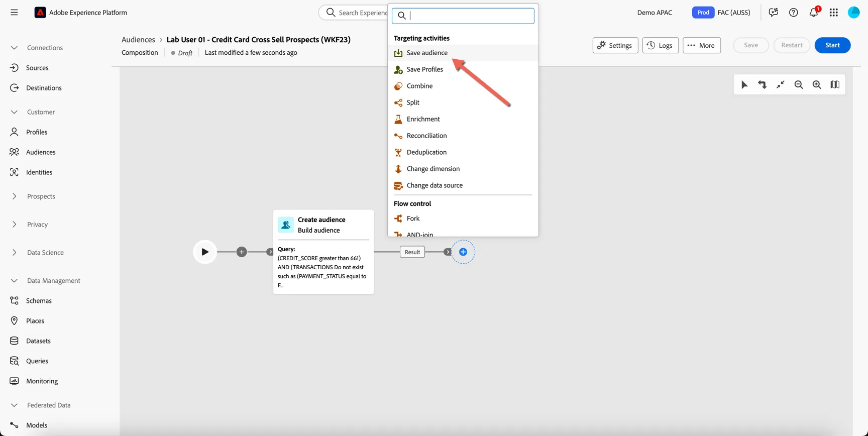Collapse the Customer section

tap(14, 112)
